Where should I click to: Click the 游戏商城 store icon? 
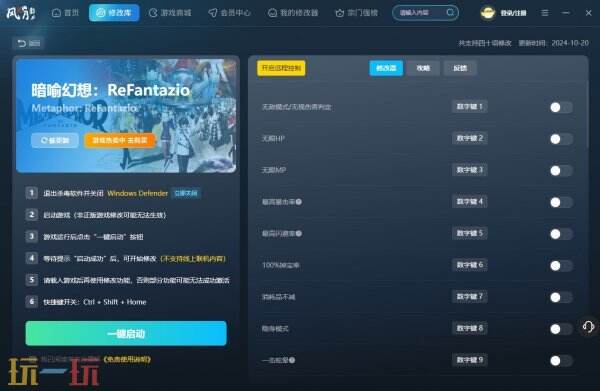(x=153, y=13)
